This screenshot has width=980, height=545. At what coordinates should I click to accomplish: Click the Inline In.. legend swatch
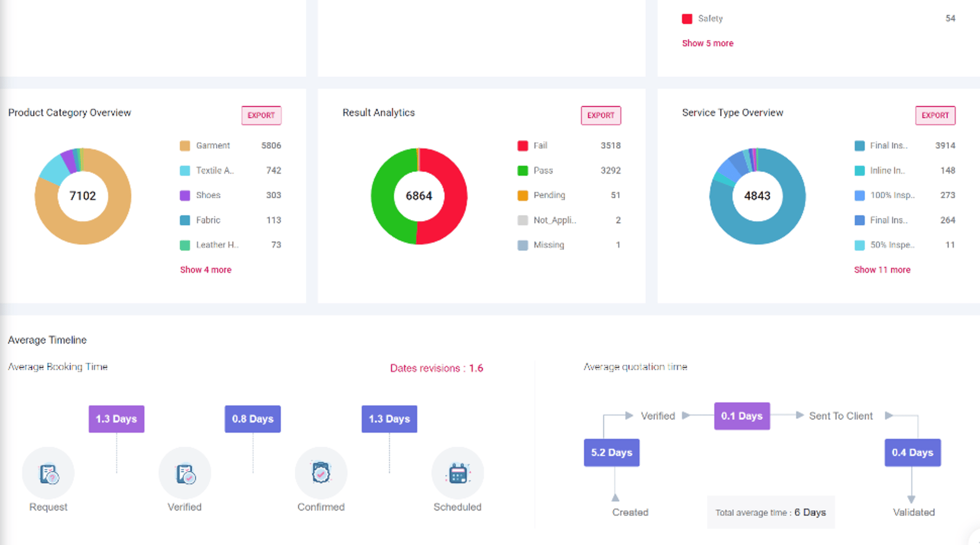click(859, 170)
